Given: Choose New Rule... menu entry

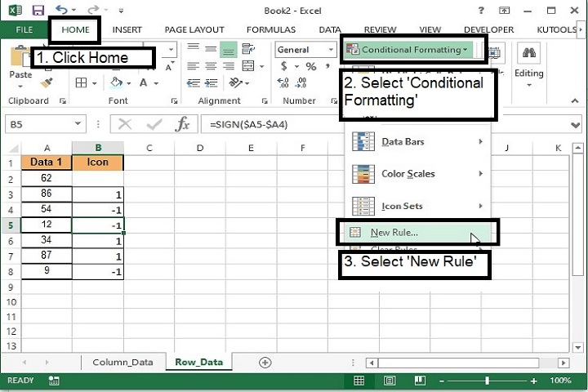Looking at the screenshot, I should tap(417, 233).
